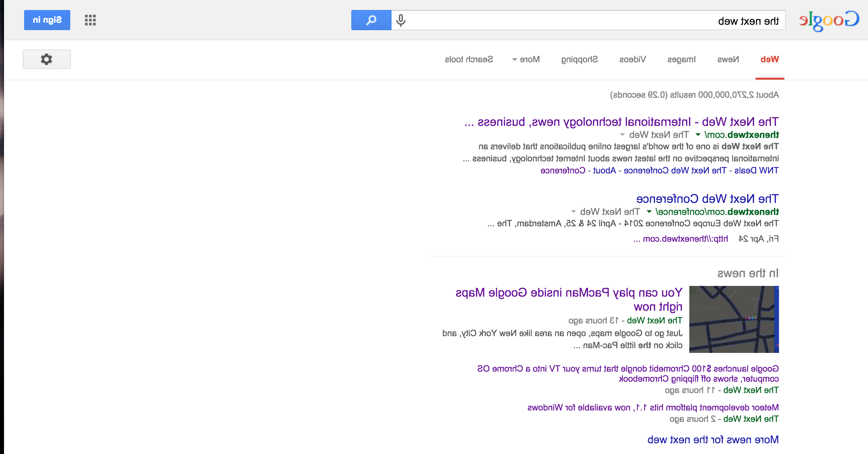This screenshot has width=868, height=454.
Task: Click the Sign in button
Action: click(47, 20)
